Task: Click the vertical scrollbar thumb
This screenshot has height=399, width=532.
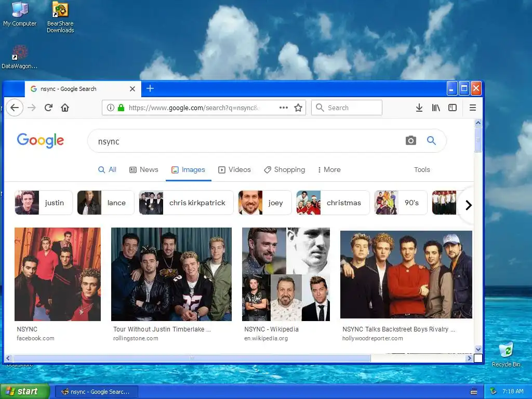Action: pyautogui.click(x=478, y=140)
